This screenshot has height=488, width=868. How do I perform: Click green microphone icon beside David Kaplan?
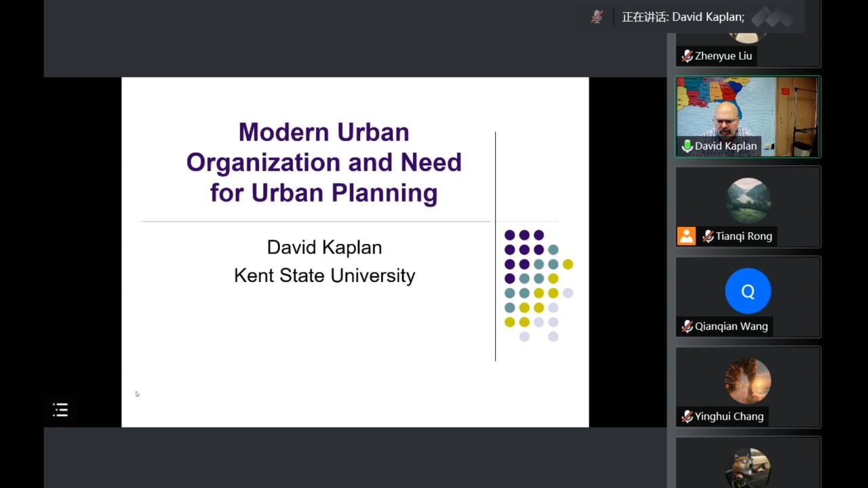pos(687,146)
